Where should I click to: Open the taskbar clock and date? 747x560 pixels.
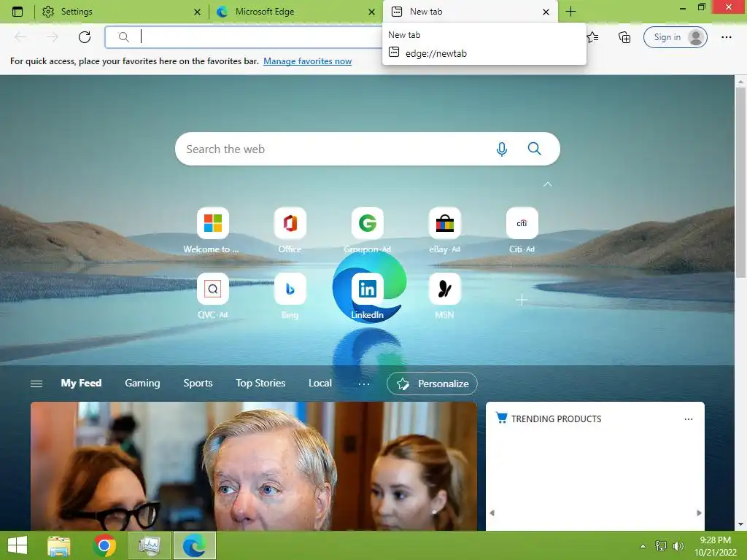(715, 546)
